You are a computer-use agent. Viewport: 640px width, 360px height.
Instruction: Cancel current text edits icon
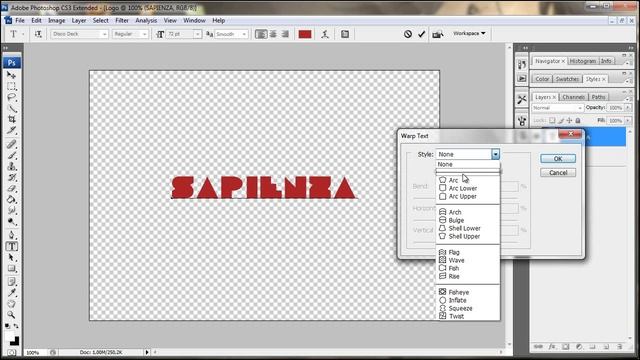click(408, 34)
